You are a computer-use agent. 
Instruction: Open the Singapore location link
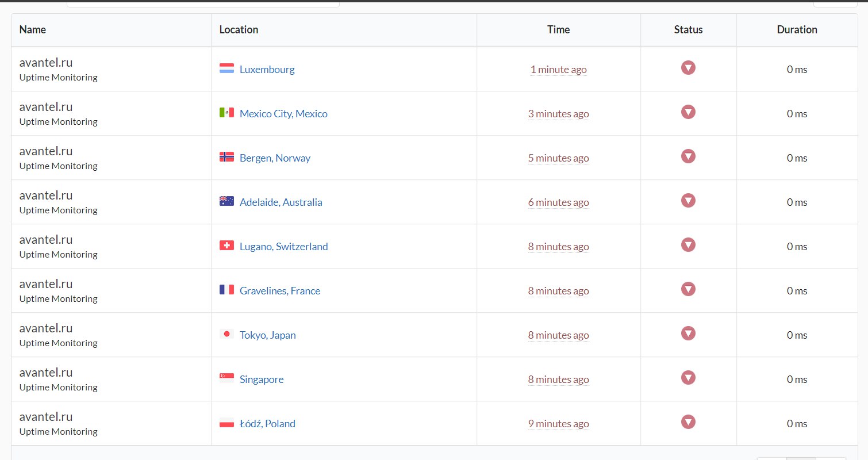click(262, 379)
